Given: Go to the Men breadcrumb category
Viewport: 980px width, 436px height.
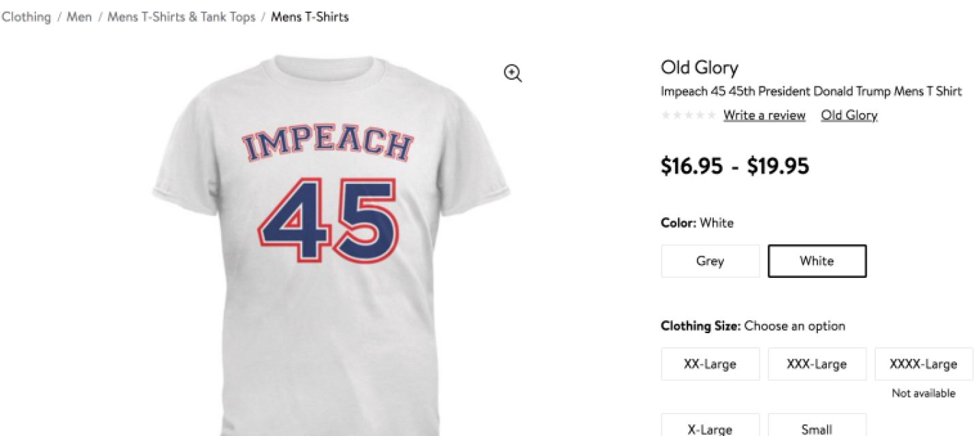Looking at the screenshot, I should click(79, 17).
